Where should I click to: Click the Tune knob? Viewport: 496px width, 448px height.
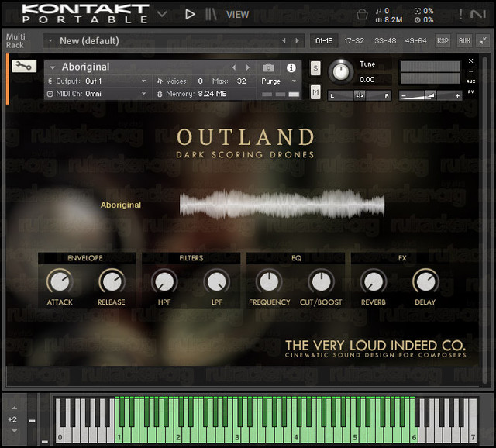coord(341,72)
